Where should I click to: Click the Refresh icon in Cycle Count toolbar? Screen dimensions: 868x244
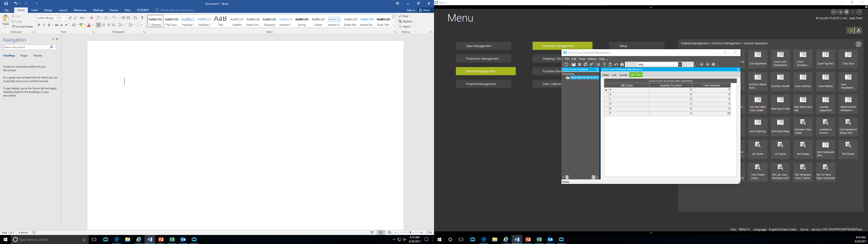[x=585, y=64]
